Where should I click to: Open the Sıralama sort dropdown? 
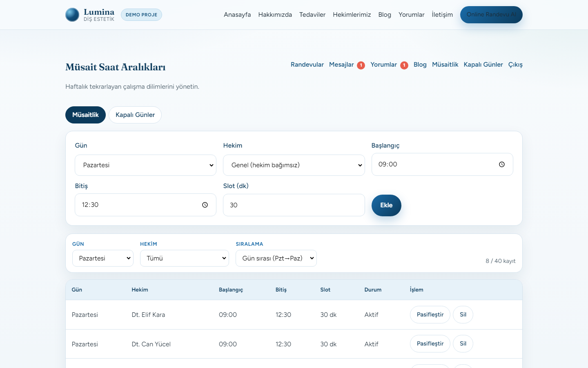[276, 258]
